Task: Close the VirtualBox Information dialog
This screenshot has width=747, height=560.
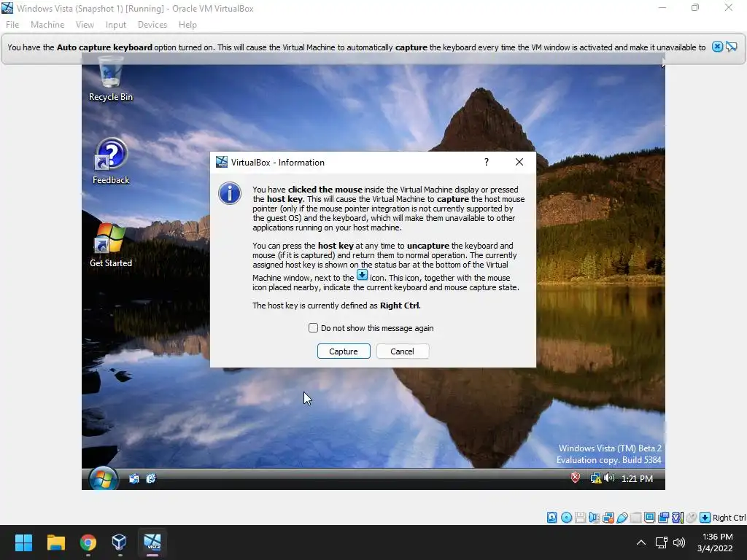Action: pos(519,162)
